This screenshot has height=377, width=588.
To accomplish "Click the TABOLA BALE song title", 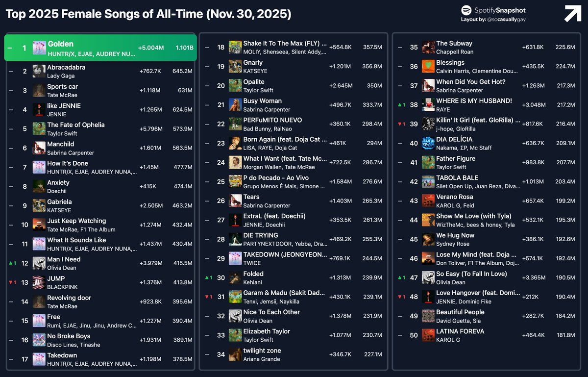I will coord(457,177).
